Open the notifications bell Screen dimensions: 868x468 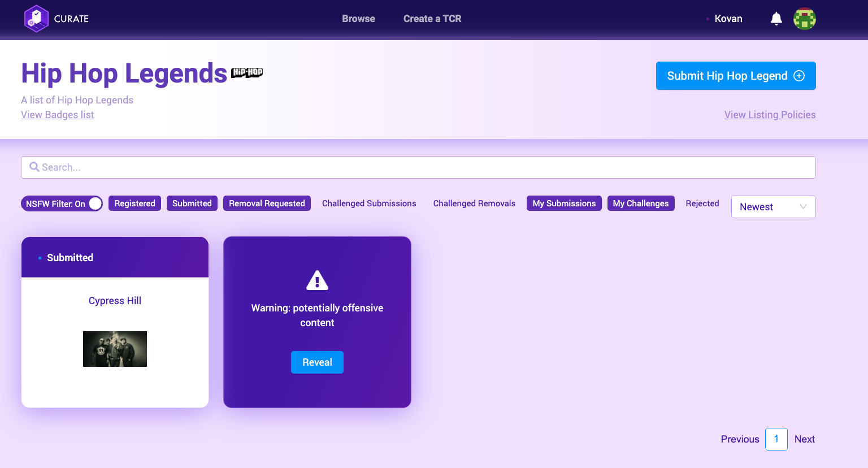[776, 19]
